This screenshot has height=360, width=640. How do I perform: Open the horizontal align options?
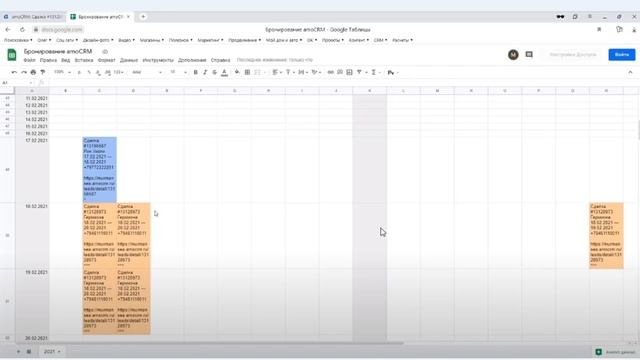point(277,72)
